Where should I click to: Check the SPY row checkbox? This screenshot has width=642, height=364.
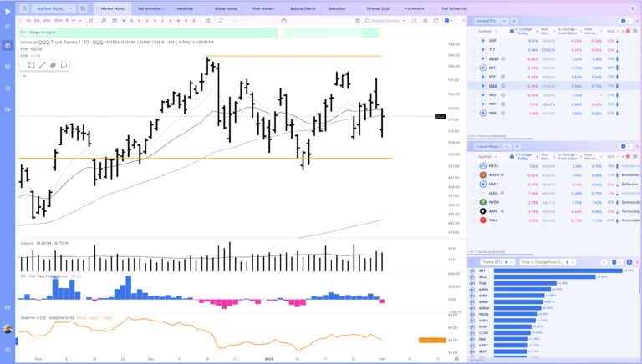click(x=472, y=77)
